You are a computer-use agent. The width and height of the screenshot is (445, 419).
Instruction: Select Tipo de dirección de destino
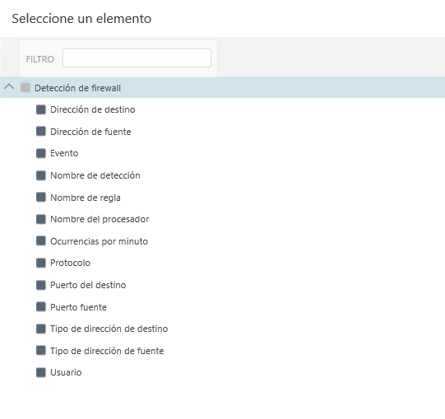coord(109,329)
